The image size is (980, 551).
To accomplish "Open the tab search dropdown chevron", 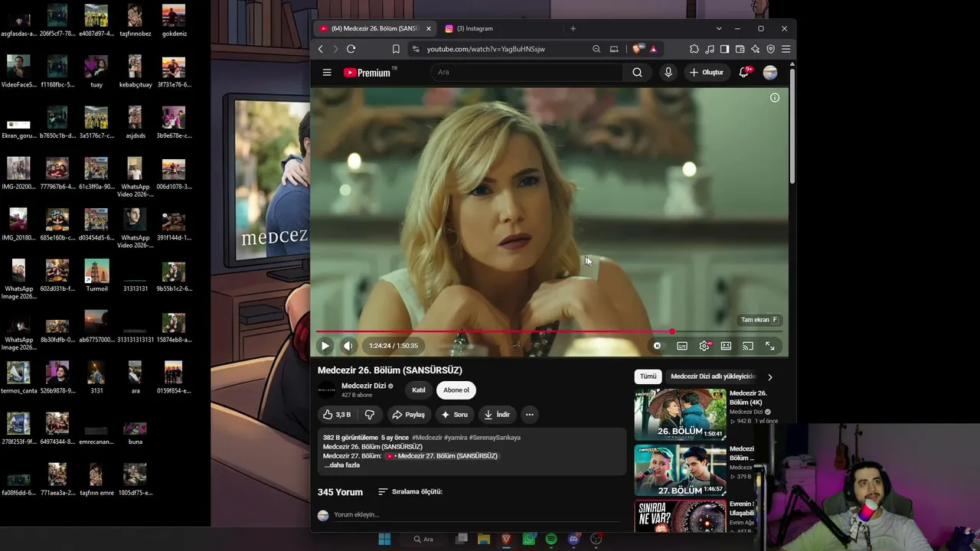I will (x=719, y=28).
